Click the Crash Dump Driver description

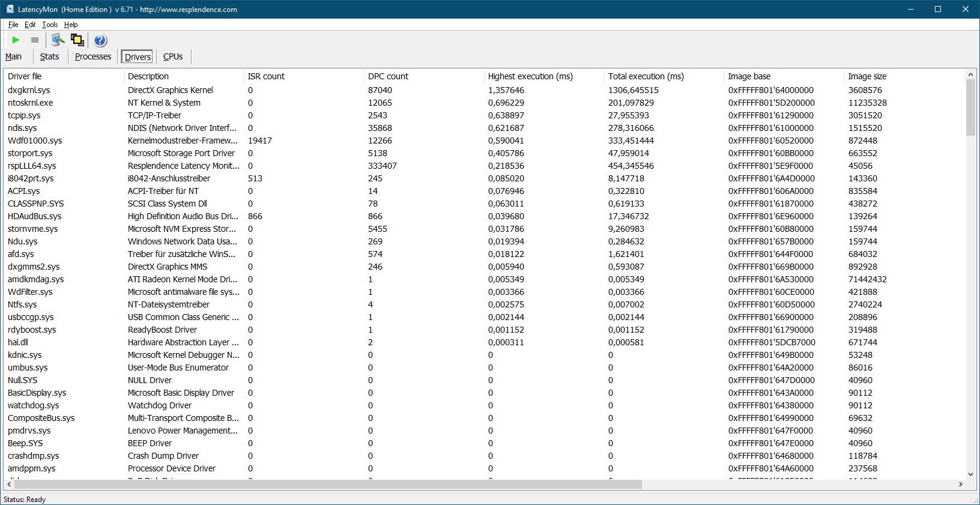pyautogui.click(x=163, y=456)
